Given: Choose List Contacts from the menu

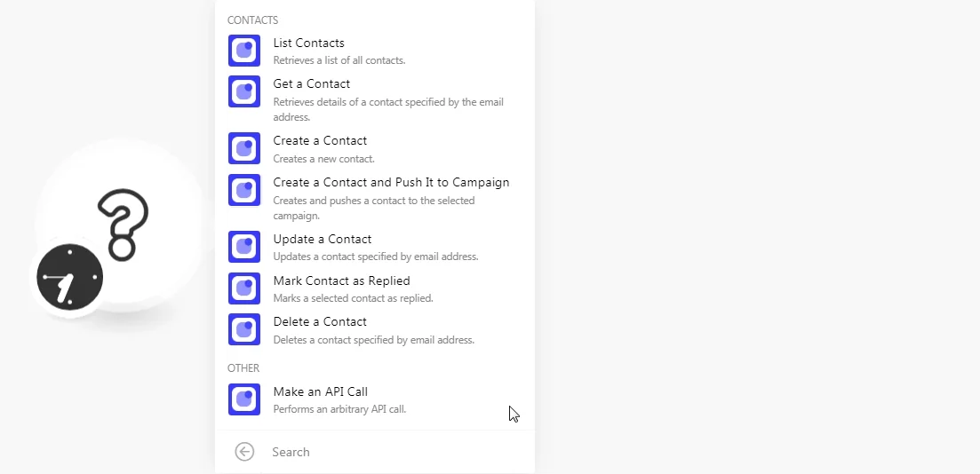Looking at the screenshot, I should pyautogui.click(x=375, y=51).
